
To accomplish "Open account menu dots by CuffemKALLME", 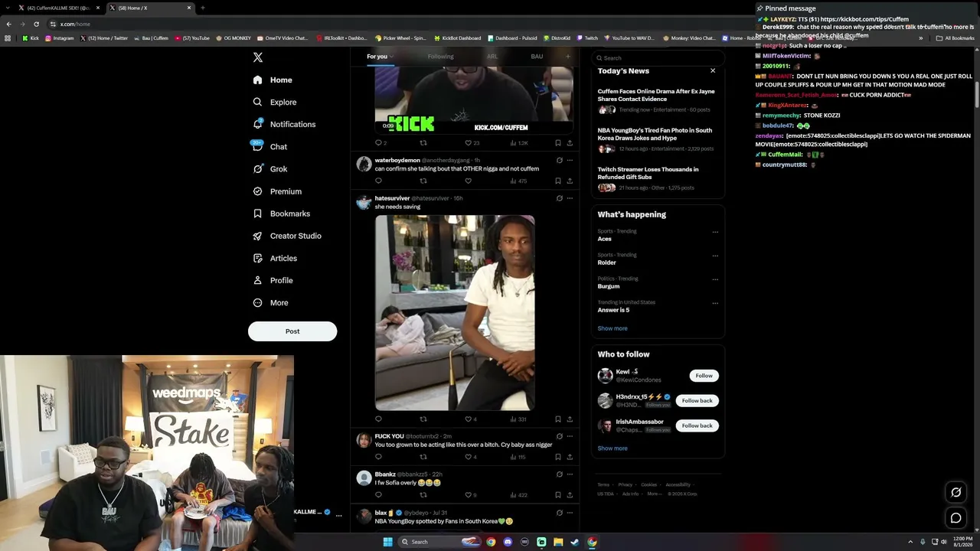I will 338,516.
